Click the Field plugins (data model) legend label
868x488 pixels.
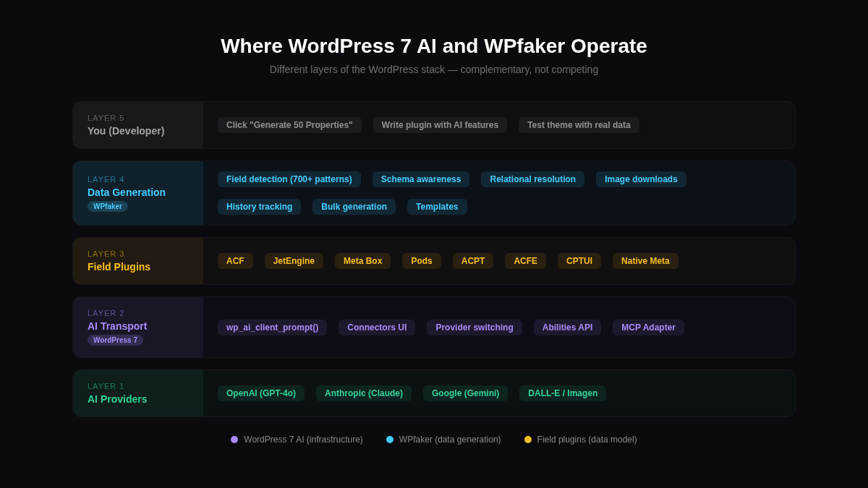pos(587,440)
